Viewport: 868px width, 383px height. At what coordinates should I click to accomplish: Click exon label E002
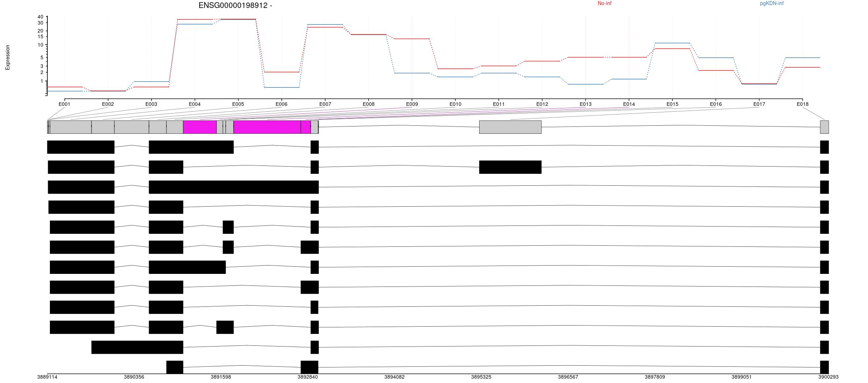pyautogui.click(x=108, y=104)
